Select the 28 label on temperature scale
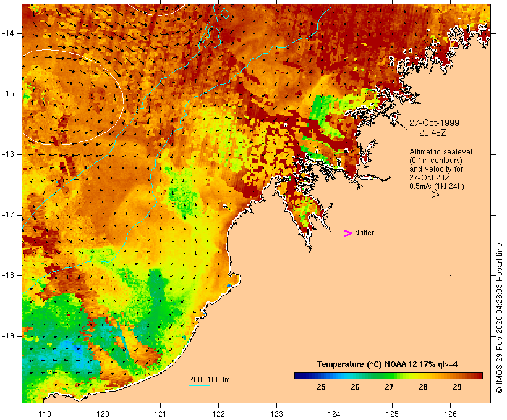The height and width of the screenshot is (420, 507). (x=423, y=387)
